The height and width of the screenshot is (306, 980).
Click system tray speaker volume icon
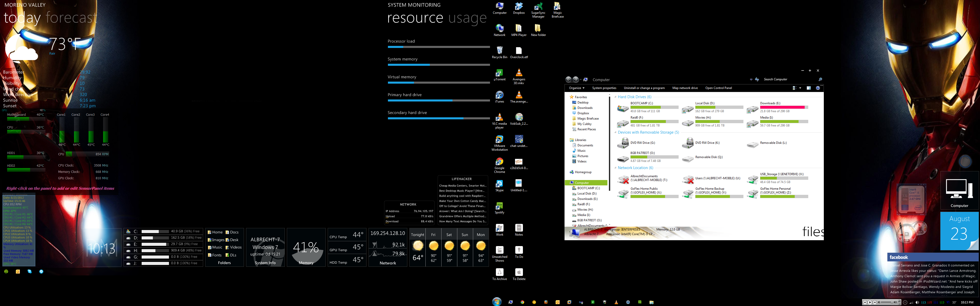[917, 303]
